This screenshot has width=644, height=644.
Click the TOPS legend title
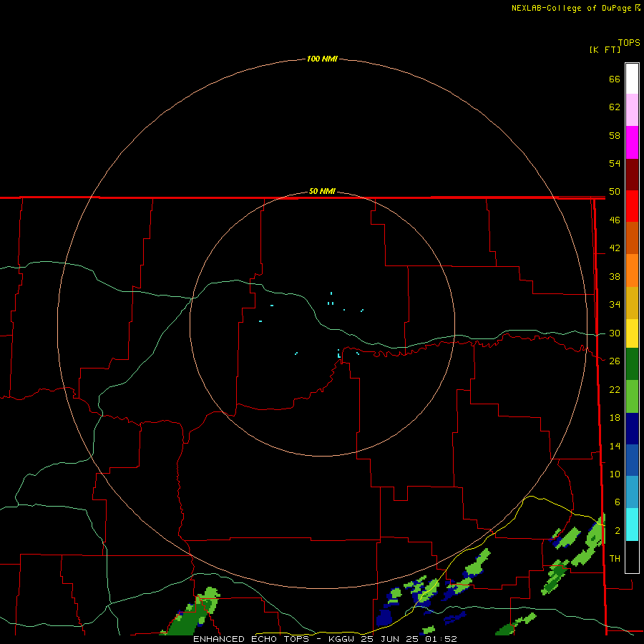pyautogui.click(x=629, y=42)
